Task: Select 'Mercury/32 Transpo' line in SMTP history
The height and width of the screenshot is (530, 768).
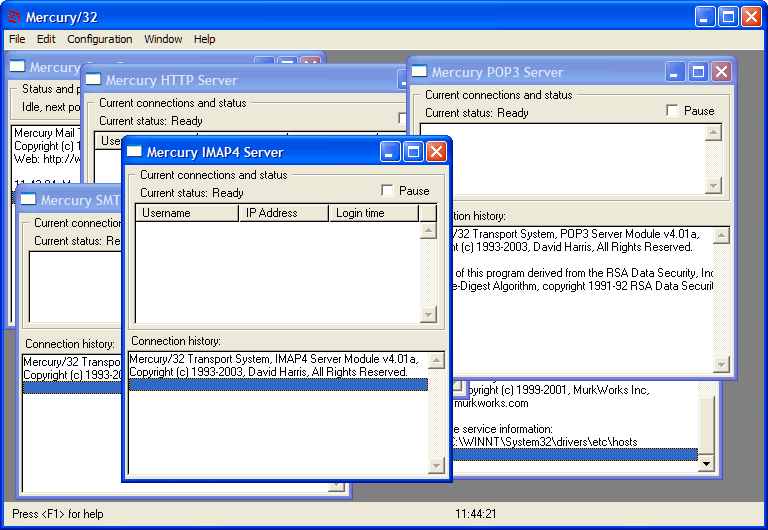Action: click(72, 362)
